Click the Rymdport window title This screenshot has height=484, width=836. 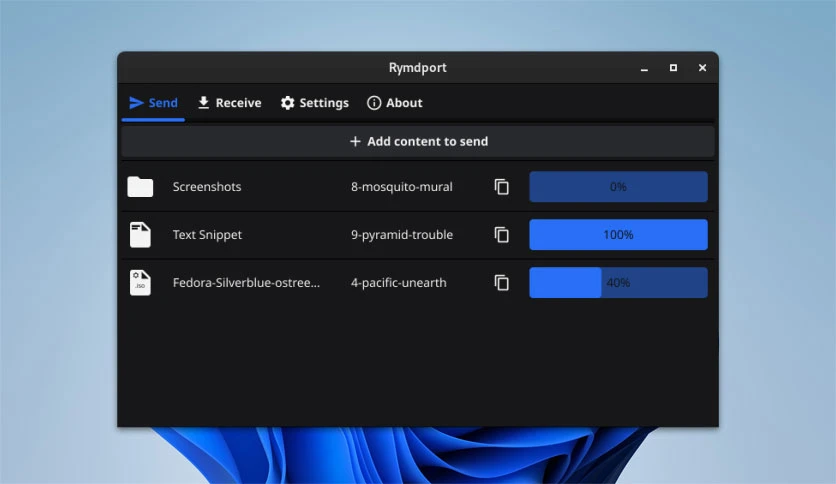point(417,68)
